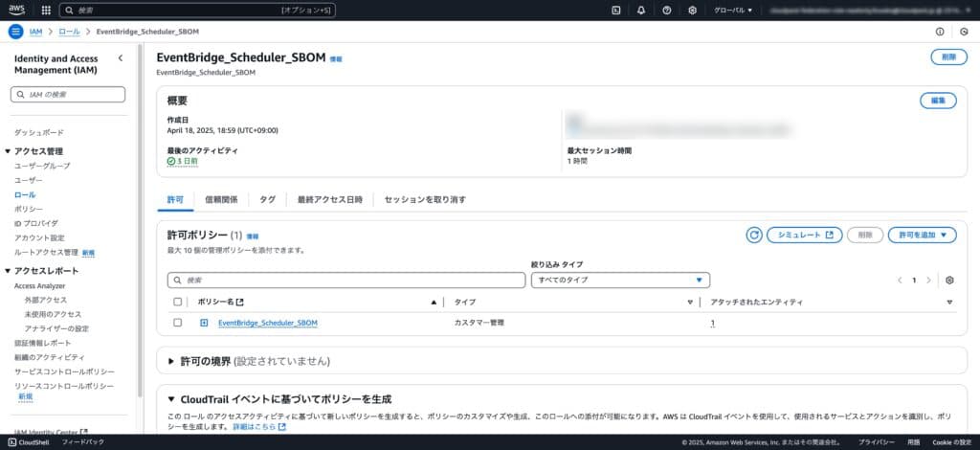Open ユーザーグループ in the sidebar
980x450 pixels.
(x=42, y=166)
